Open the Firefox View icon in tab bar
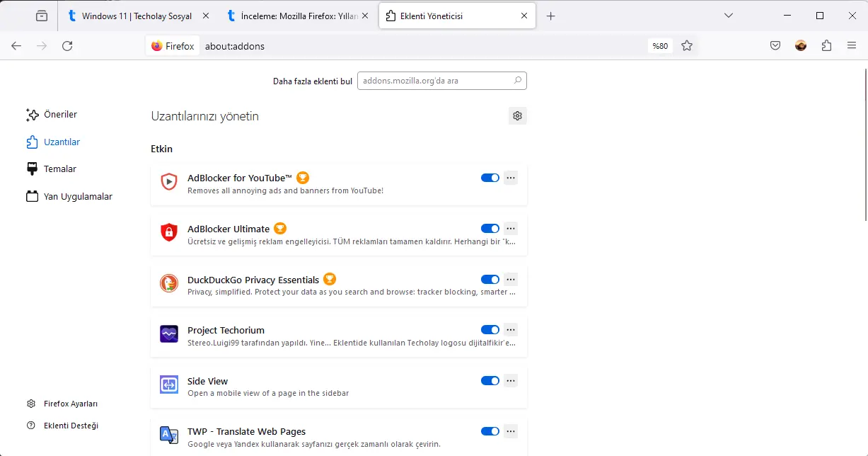Viewport: 868px width, 456px height. [x=42, y=16]
